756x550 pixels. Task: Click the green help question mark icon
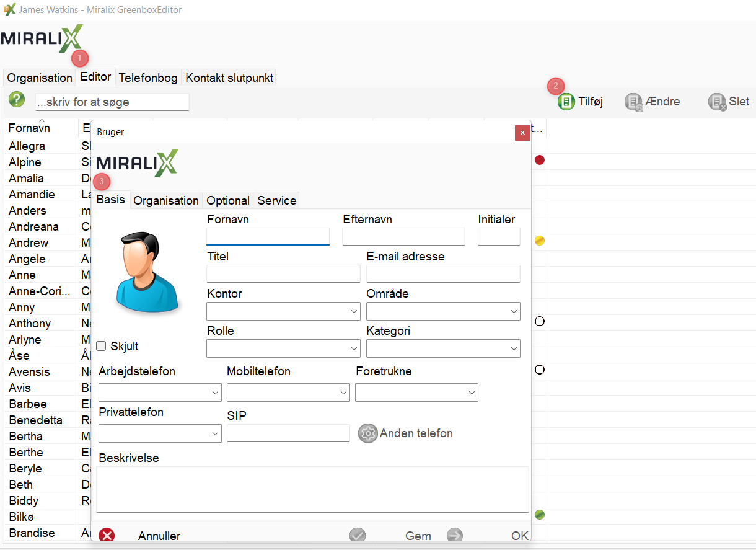pos(17,100)
